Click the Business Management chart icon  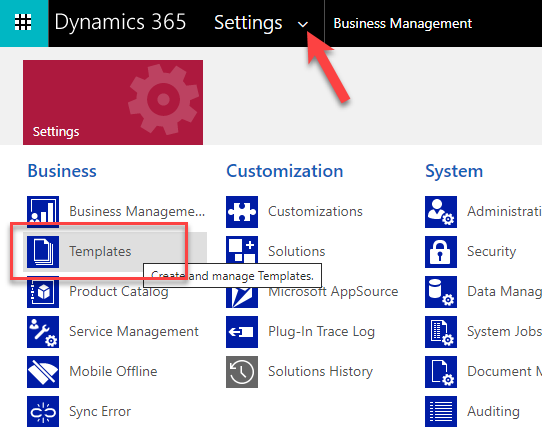click(43, 212)
